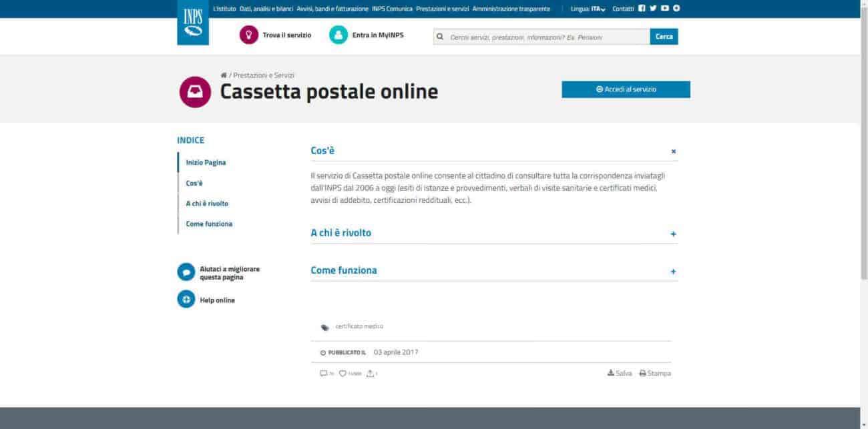
Task: Collapse the Cos'è section
Action: [673, 151]
